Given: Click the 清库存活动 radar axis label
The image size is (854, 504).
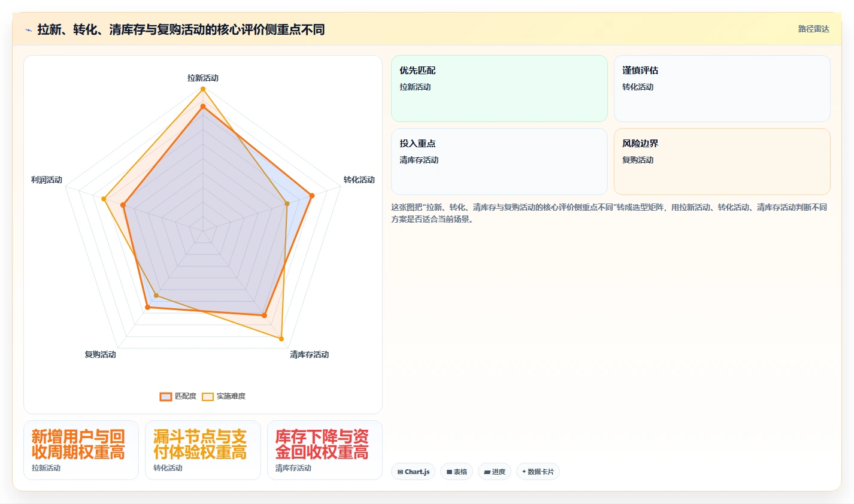Looking at the screenshot, I should (x=310, y=354).
